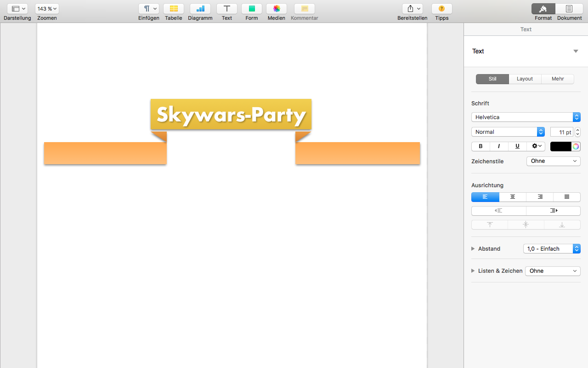Switch to the Layout tab
Image resolution: width=588 pixels, height=368 pixels.
click(x=525, y=79)
